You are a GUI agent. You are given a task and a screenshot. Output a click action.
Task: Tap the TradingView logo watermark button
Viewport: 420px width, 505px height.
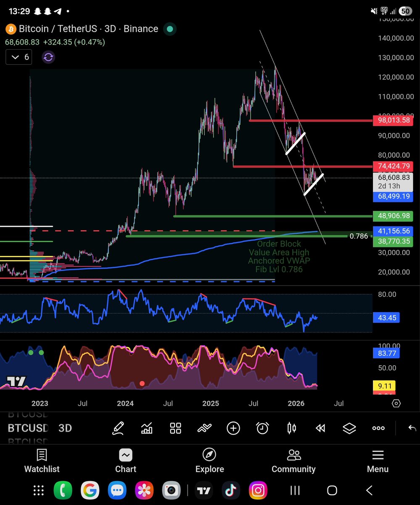(x=17, y=382)
